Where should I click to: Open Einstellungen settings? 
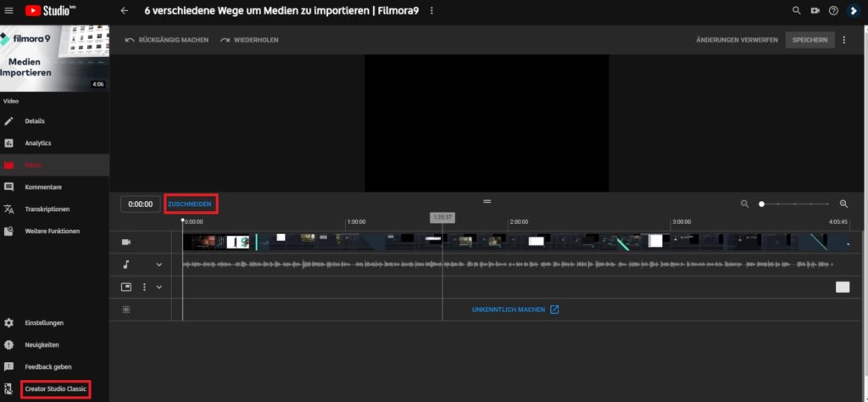54,323
